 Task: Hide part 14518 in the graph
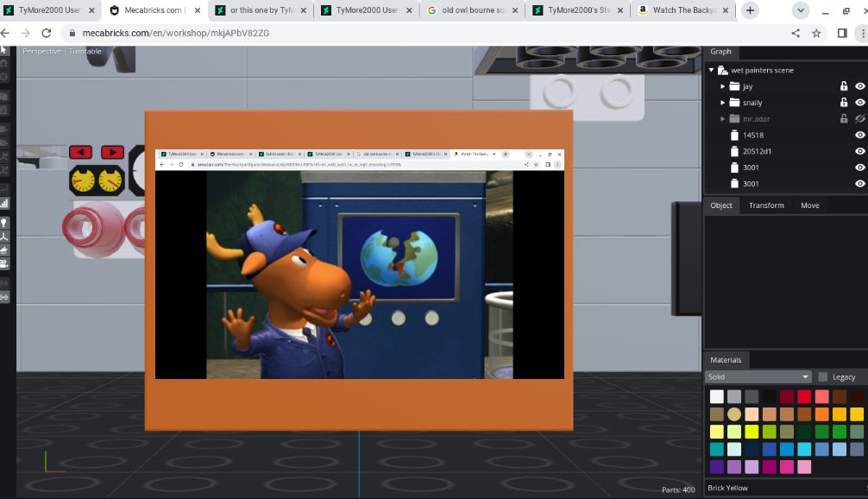(x=859, y=135)
